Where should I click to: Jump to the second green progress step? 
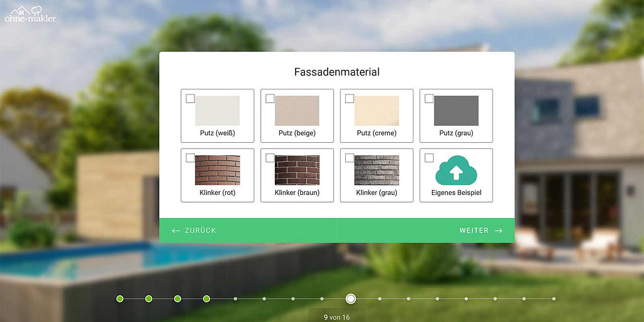point(148,299)
